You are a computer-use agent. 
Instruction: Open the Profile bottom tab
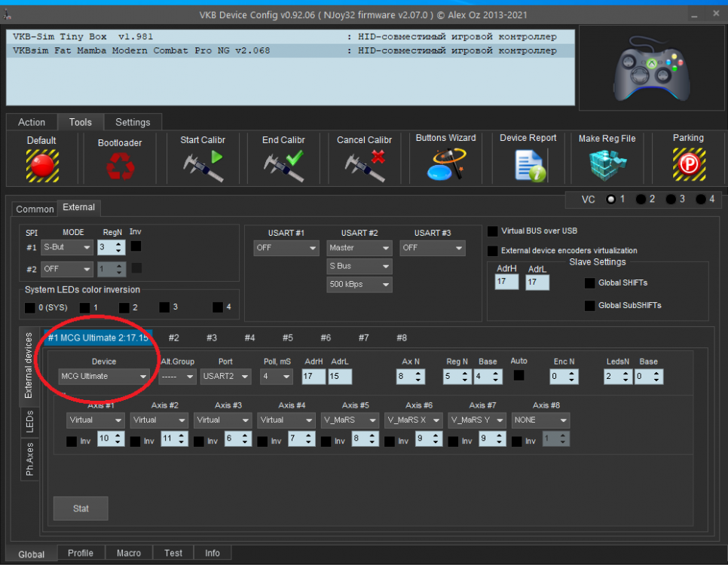[x=81, y=553]
